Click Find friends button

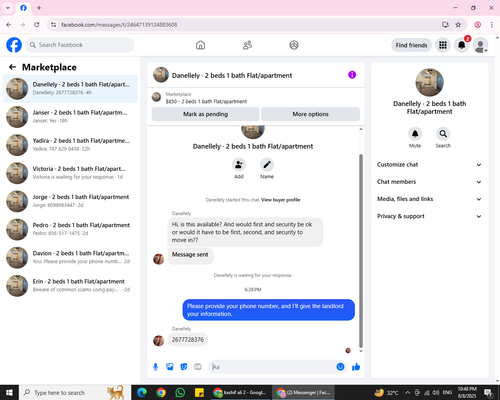[x=411, y=45]
